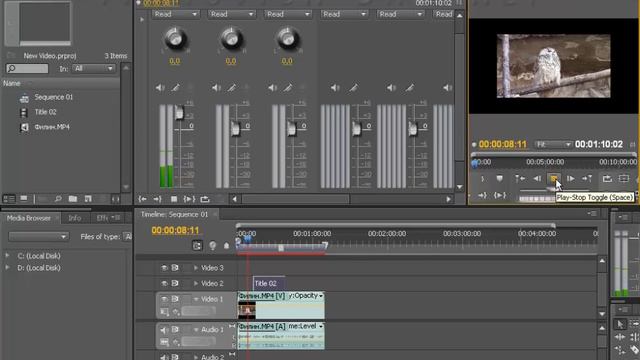Set unnumbered marker in Program monitor
The height and width of the screenshot is (360, 640).
point(499,178)
